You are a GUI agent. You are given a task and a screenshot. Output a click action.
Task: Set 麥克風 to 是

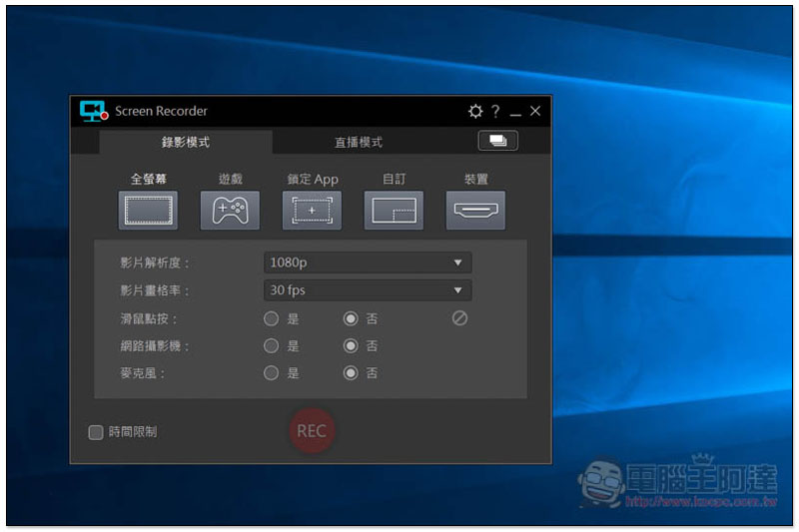[x=271, y=373]
